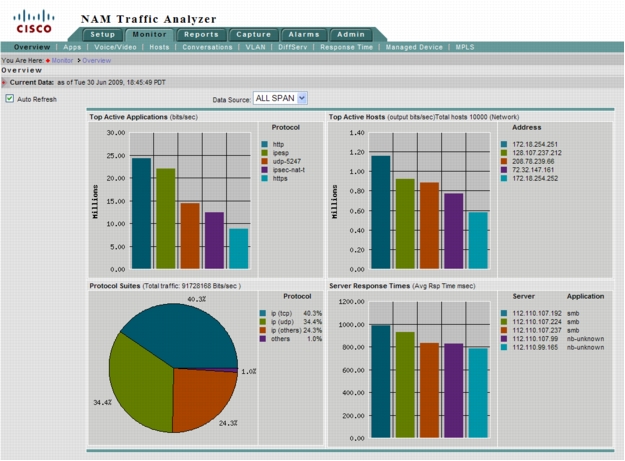Image resolution: width=625 pixels, height=461 pixels.
Task: Click the ip (others) legend swatch
Action: coord(263,330)
